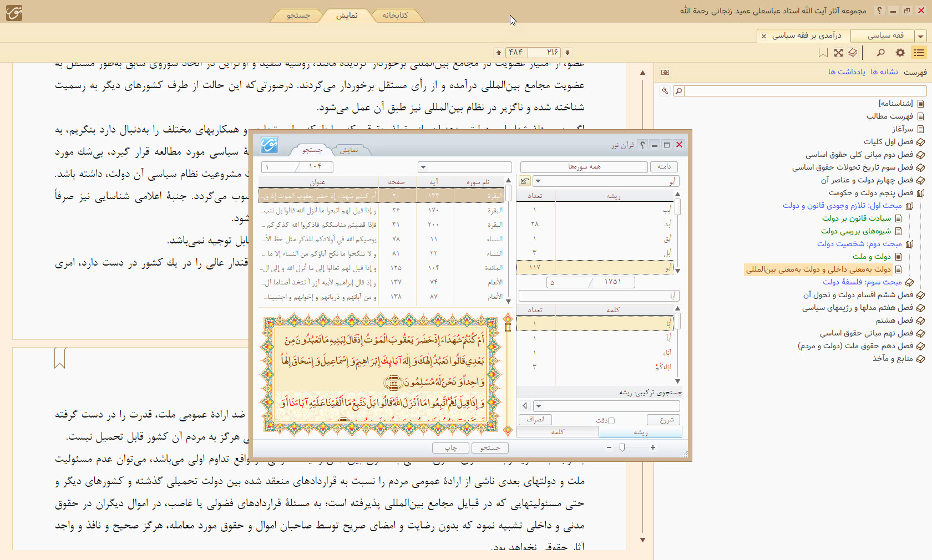Add a bookmark using the toolbar bookmark icon
Screen dimensions: 932x560
click(823, 53)
